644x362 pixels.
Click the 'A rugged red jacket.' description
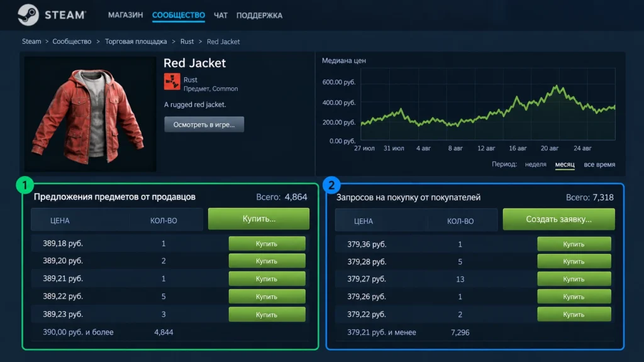[x=195, y=105]
